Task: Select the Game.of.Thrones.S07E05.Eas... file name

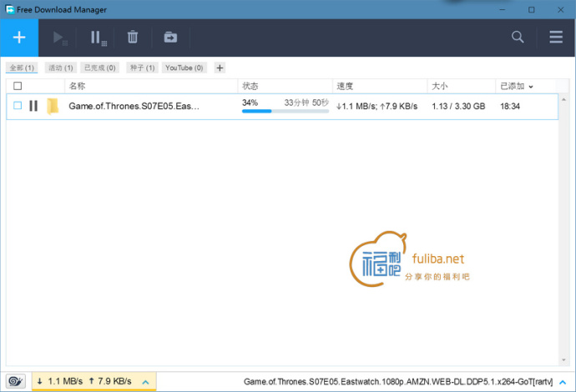Action: [134, 106]
